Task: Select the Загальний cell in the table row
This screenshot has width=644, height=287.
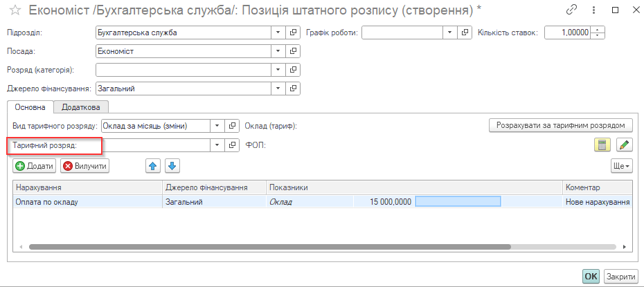Action: pos(215,202)
